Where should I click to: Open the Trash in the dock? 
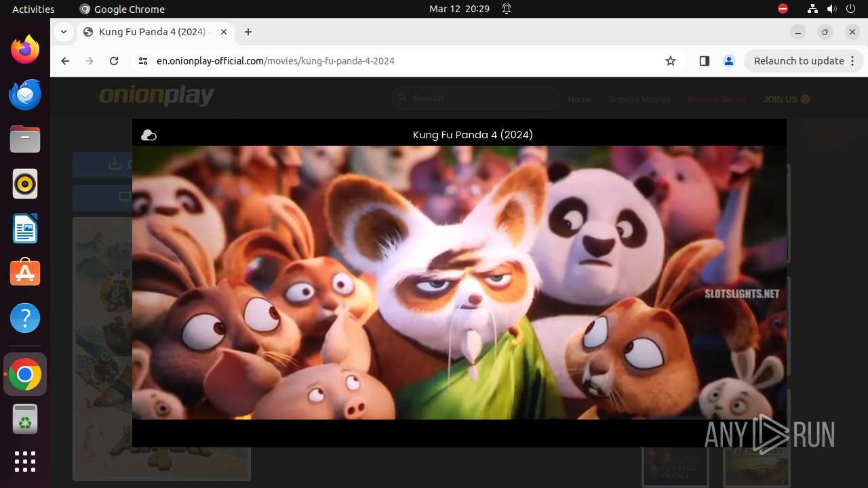click(x=25, y=420)
